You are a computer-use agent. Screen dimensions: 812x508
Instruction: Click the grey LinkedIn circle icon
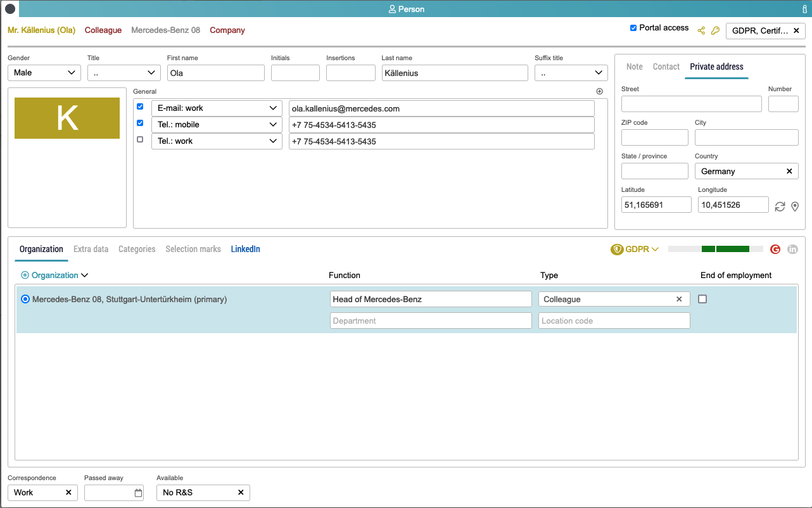(792, 250)
